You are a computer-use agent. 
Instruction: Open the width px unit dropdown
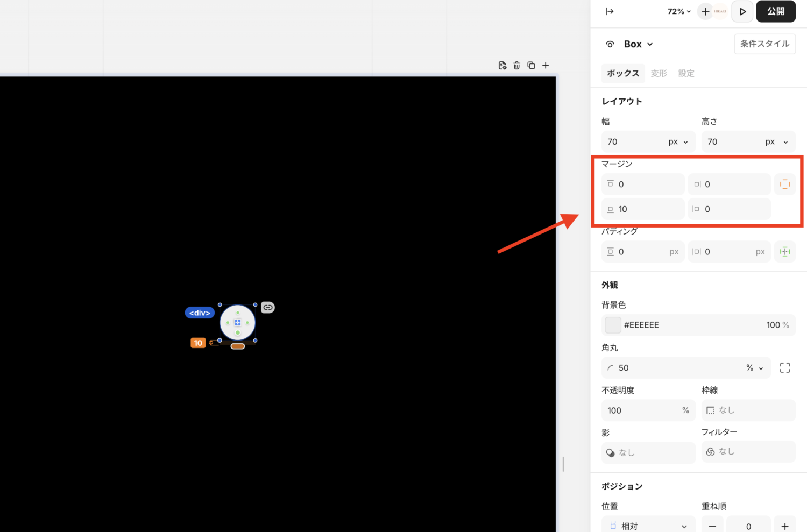678,142
